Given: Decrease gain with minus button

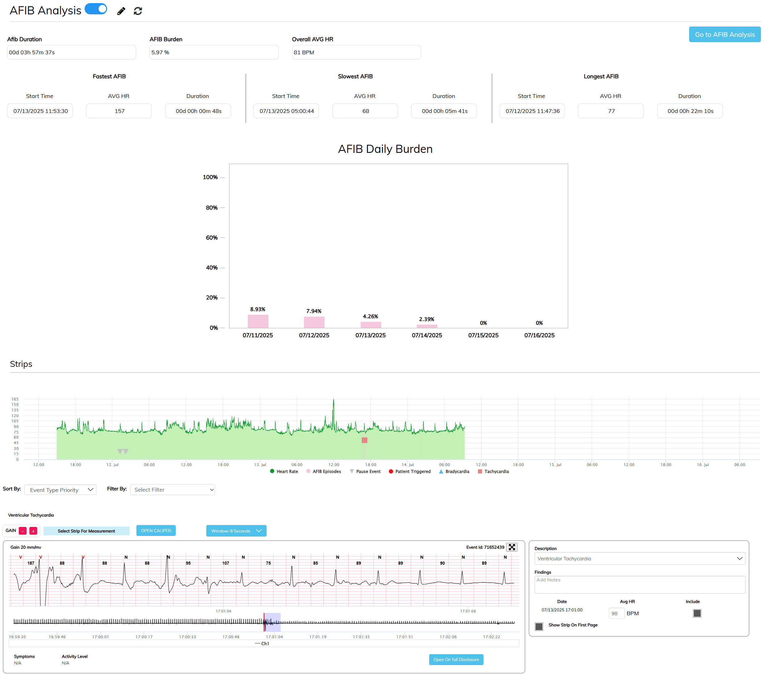Looking at the screenshot, I should 22,531.
